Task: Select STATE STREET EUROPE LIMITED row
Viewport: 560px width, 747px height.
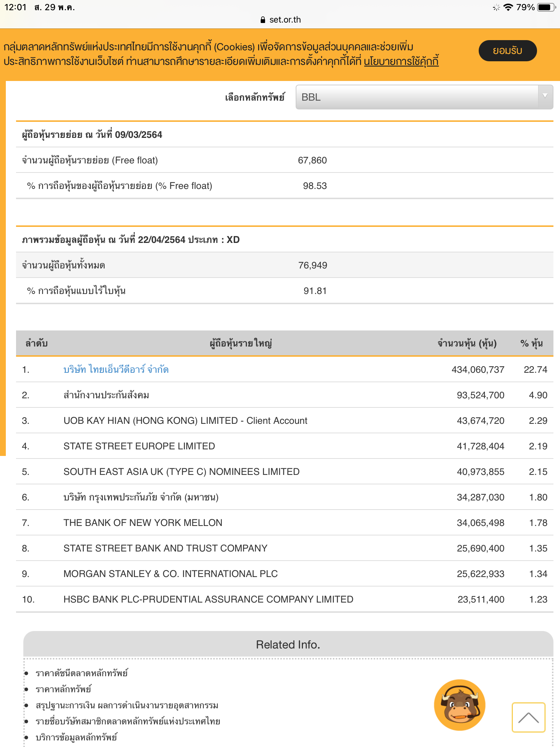Action: pos(284,446)
